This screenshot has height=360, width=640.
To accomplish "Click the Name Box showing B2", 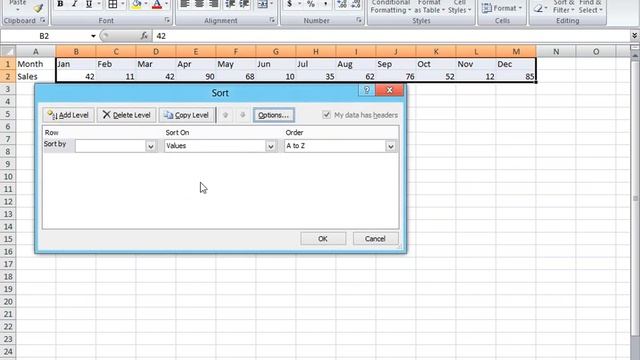I will pos(44,36).
